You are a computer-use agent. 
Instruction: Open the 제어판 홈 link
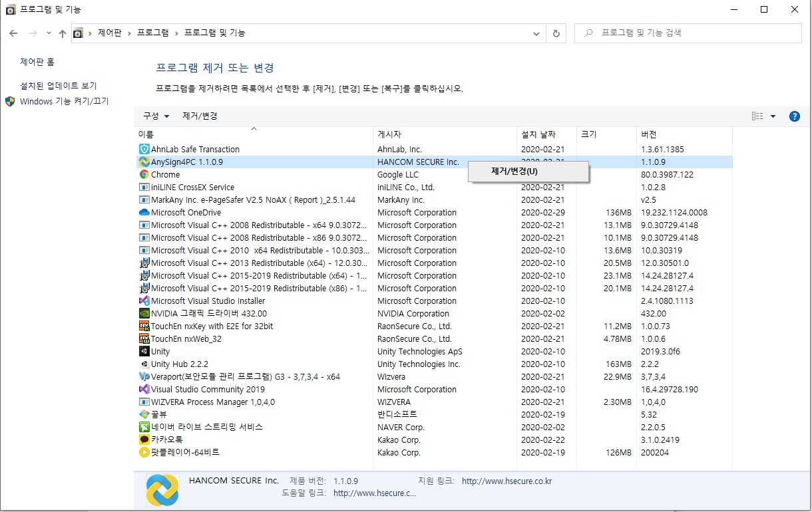click(37, 62)
